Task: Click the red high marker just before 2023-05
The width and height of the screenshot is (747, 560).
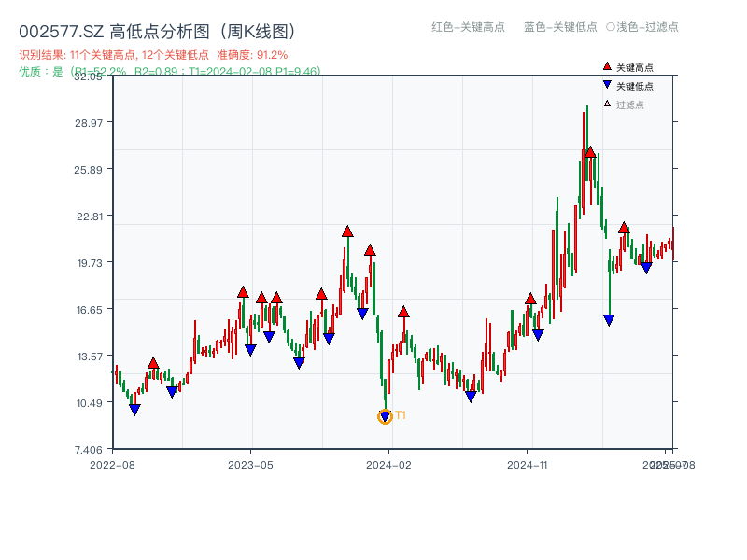Action: pos(243,292)
